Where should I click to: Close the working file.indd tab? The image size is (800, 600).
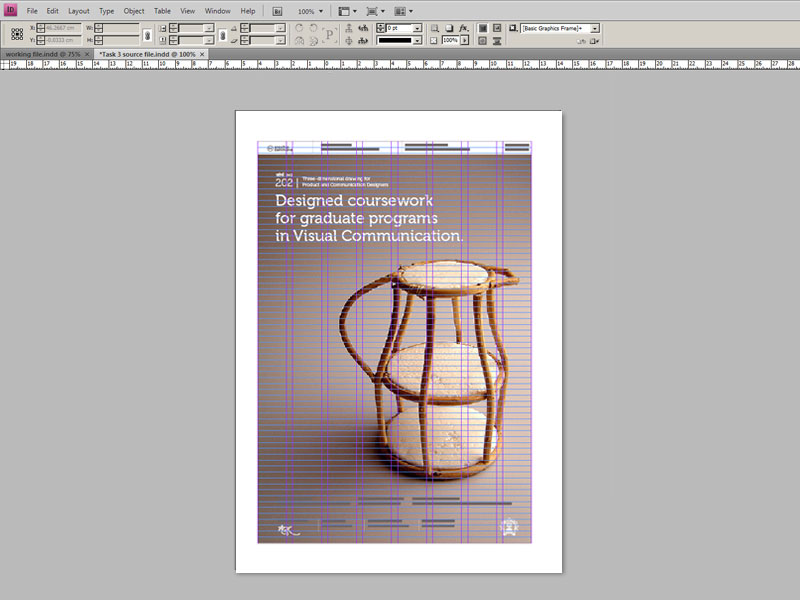click(x=87, y=54)
